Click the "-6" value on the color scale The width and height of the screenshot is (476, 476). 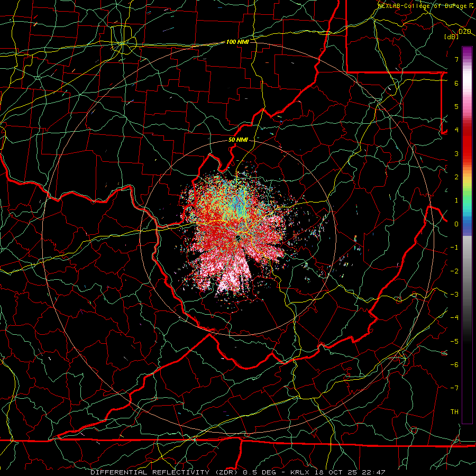[x=454, y=365]
